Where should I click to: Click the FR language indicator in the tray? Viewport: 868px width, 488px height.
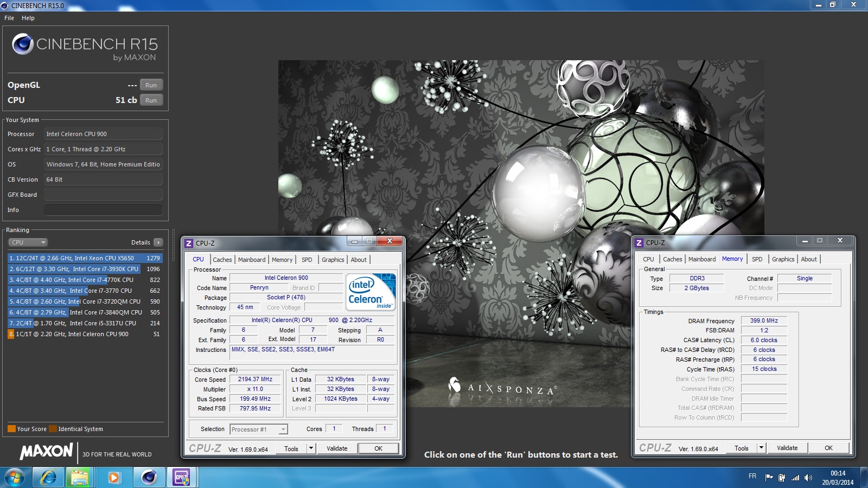752,476
